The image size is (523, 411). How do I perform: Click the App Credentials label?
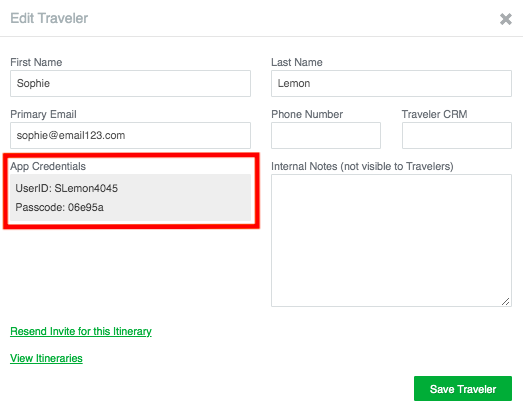tap(48, 166)
